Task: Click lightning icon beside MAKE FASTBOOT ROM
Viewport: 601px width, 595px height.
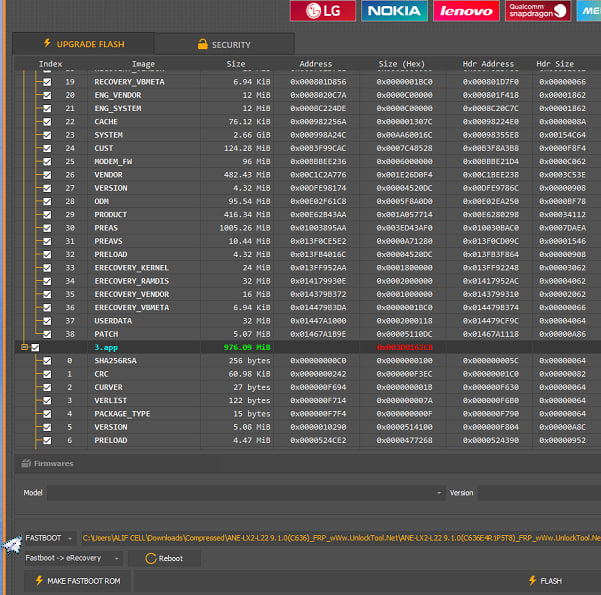Action: (x=39, y=581)
